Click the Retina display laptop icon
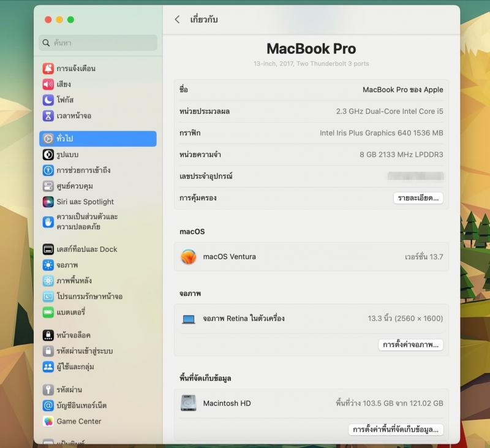 [189, 319]
